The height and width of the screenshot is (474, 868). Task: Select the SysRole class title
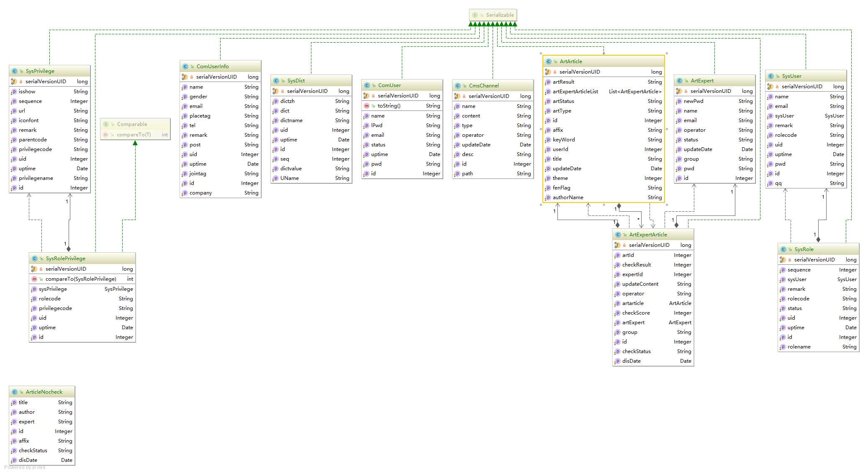(804, 249)
